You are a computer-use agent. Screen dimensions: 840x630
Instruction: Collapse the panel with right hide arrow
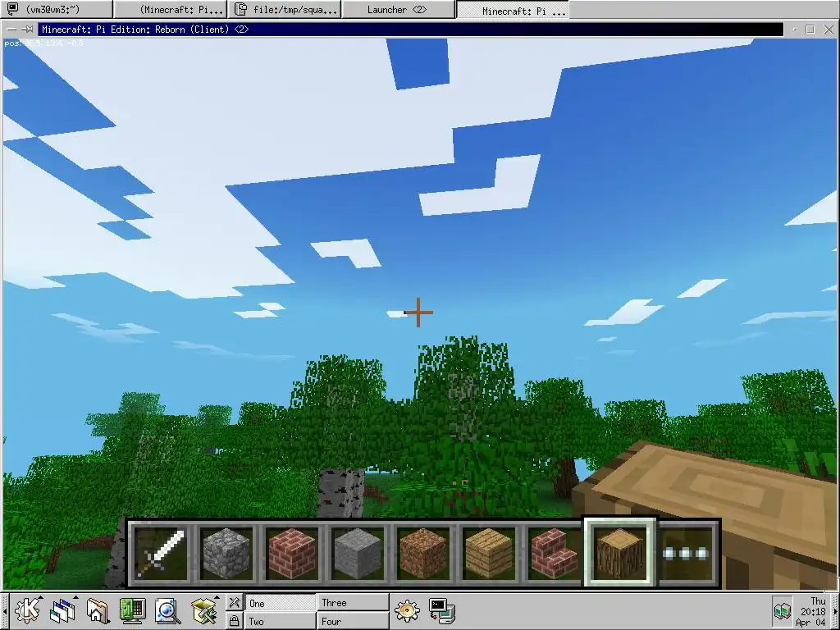point(836,610)
